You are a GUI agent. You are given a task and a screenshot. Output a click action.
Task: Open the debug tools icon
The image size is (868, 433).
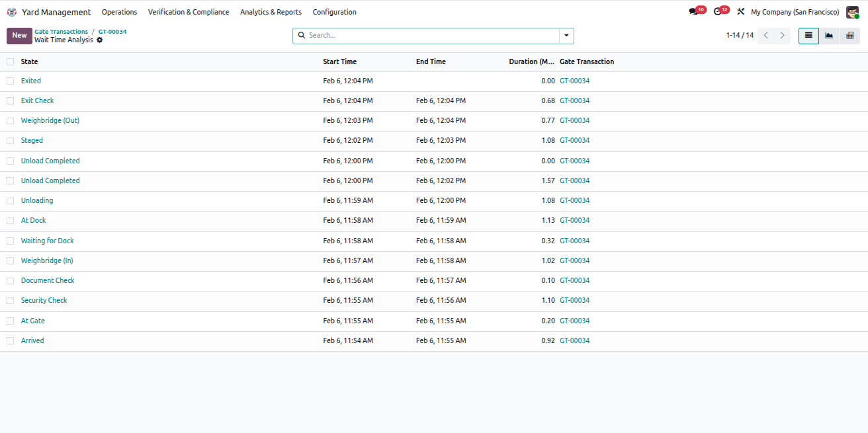point(740,12)
